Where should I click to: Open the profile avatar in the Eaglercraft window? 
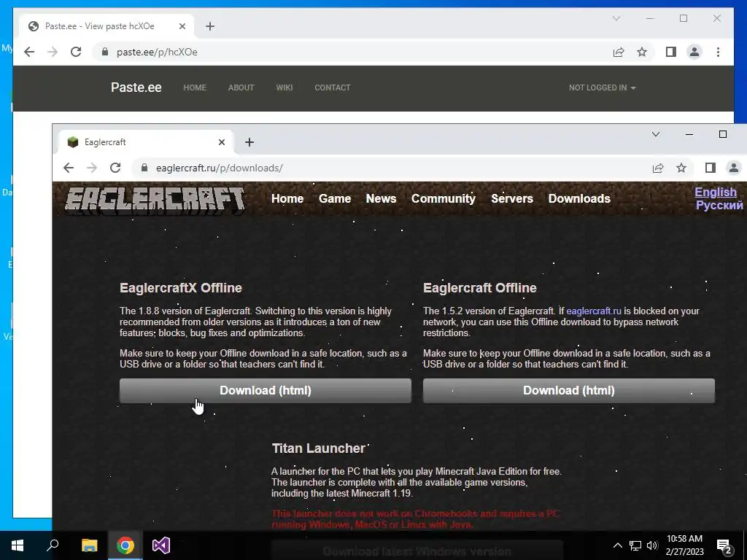point(734,168)
